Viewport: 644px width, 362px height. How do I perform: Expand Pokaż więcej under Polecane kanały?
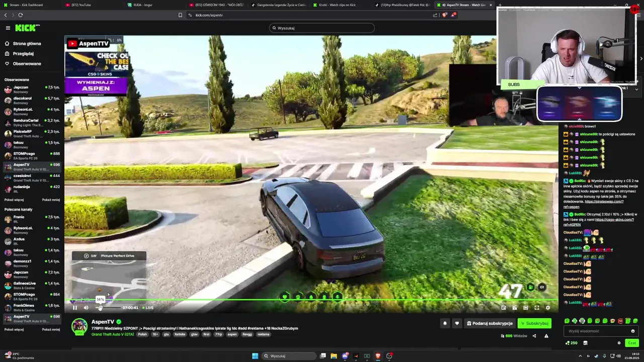(14, 329)
